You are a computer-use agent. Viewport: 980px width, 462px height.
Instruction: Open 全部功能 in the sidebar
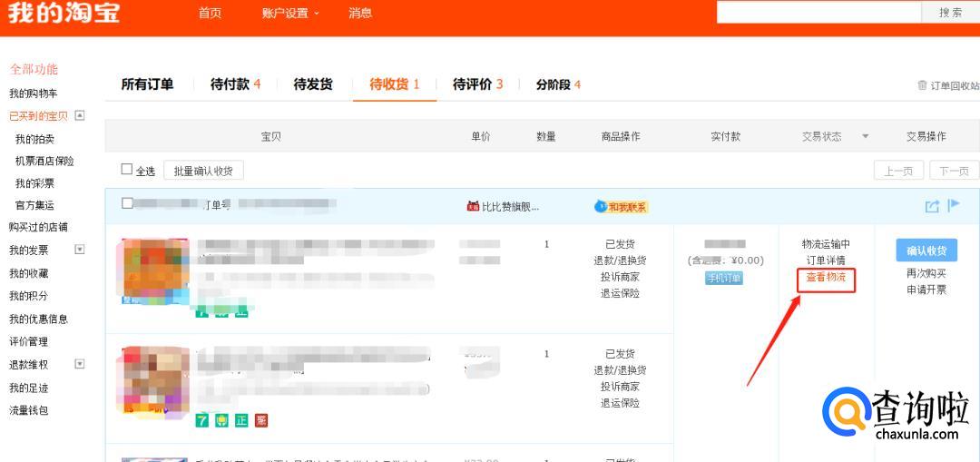[x=34, y=69]
